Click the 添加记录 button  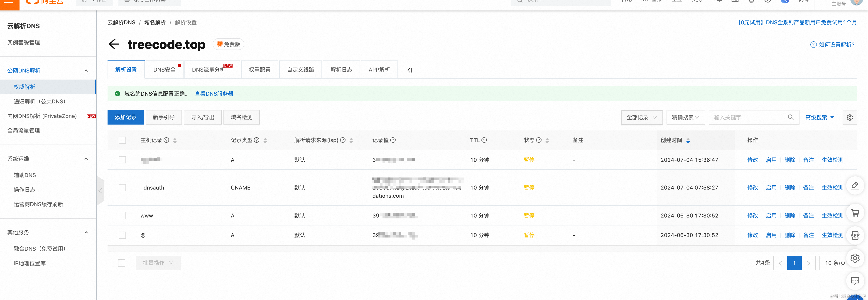pos(125,117)
